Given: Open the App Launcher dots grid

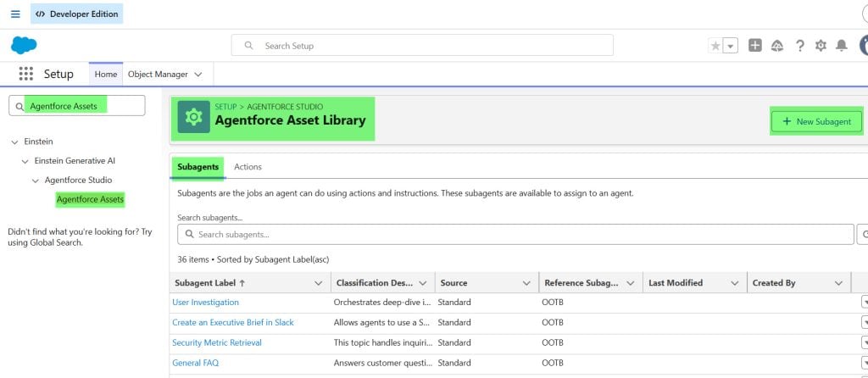Looking at the screenshot, I should 26,74.
